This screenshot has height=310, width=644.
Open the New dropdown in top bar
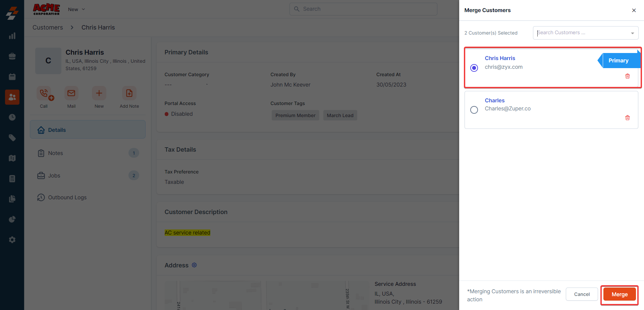[76, 9]
